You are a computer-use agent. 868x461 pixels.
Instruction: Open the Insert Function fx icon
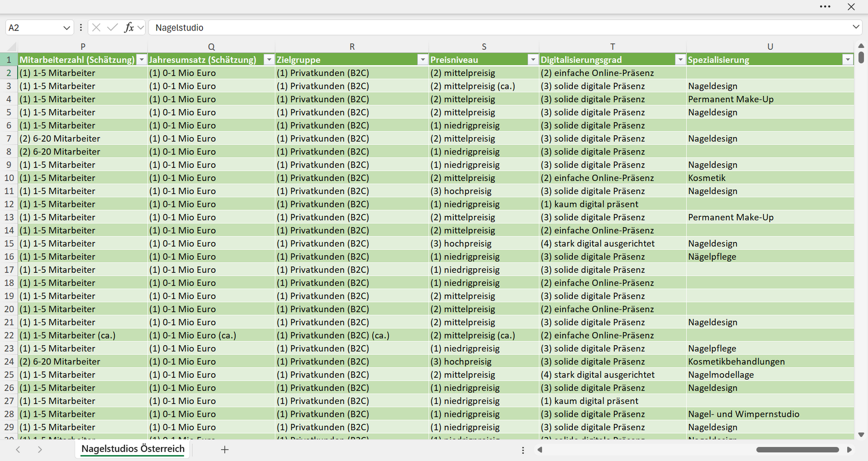[x=129, y=28]
